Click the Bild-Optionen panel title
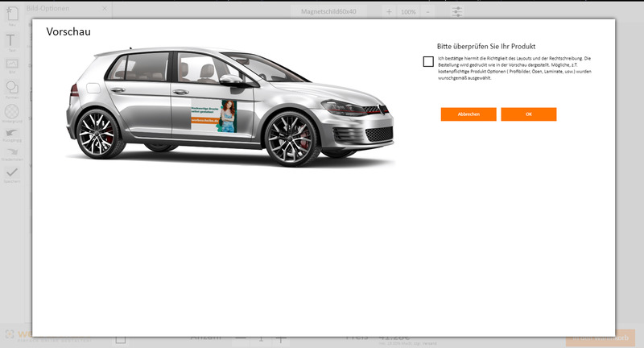Screen dimensions: 644x348 coord(47,7)
